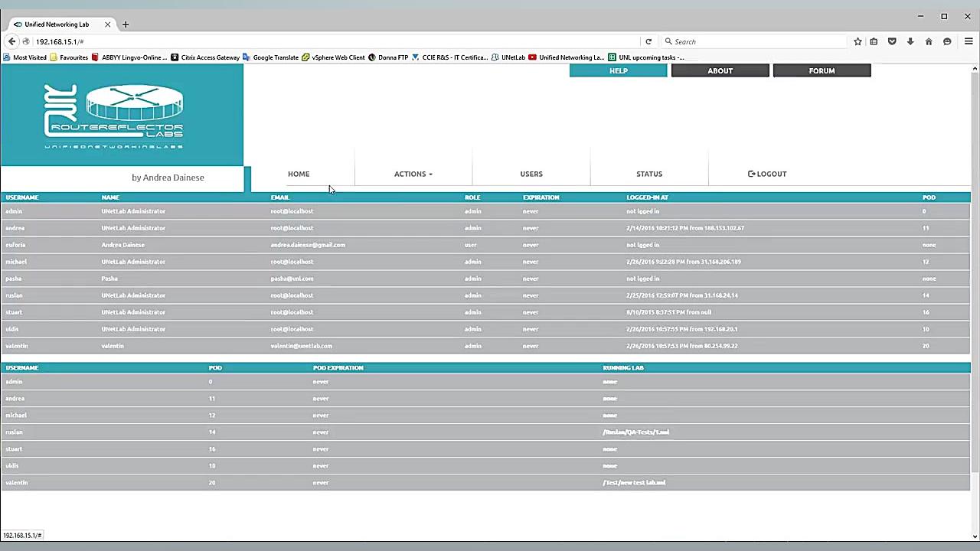This screenshot has width=980, height=551.
Task: Open ABBYY Lingvo-Online bookmark
Action: click(129, 57)
